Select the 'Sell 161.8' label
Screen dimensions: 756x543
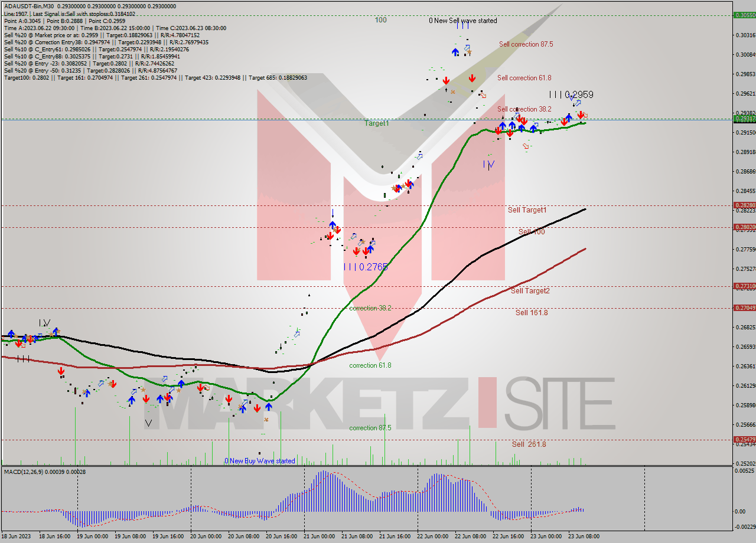[x=532, y=313]
